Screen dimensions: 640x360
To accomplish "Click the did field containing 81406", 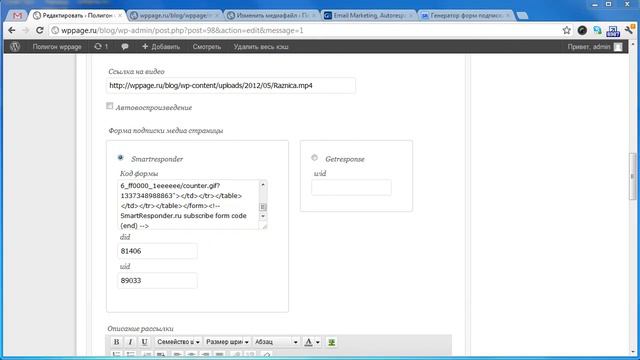I will 157,251.
